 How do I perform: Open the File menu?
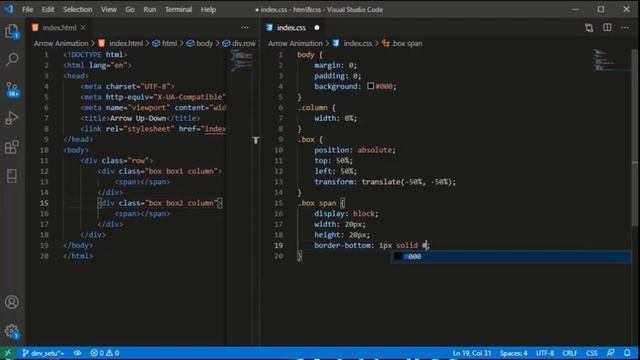tap(27, 9)
